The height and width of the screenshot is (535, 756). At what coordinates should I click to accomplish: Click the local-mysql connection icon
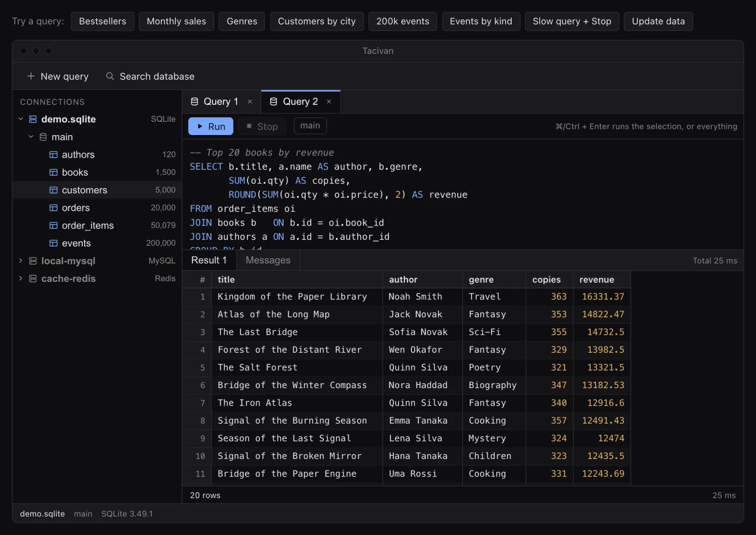(x=33, y=261)
